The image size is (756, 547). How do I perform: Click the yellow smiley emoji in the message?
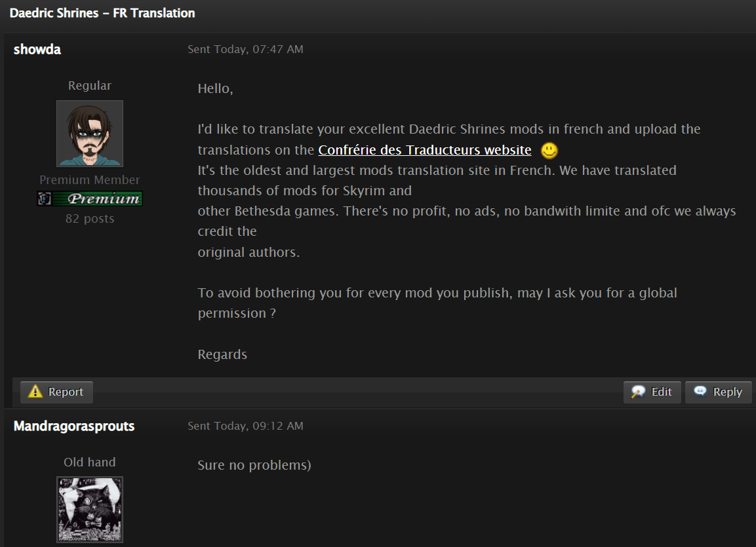(549, 151)
